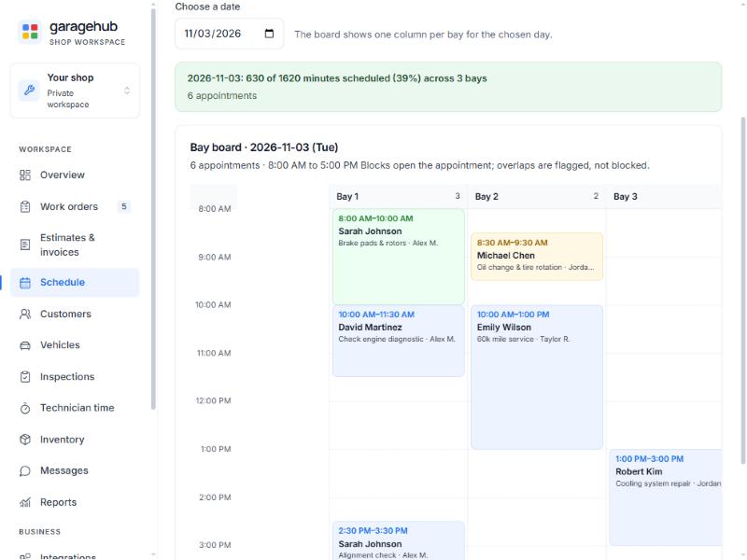The image size is (747, 560).
Task: Open Vehicles via the car icon
Action: (25, 345)
